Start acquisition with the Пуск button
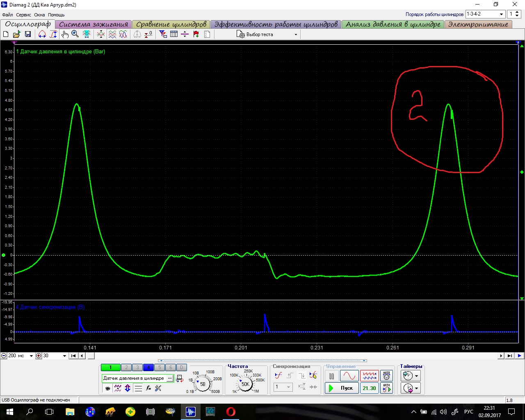The image size is (525, 420). pos(342,388)
